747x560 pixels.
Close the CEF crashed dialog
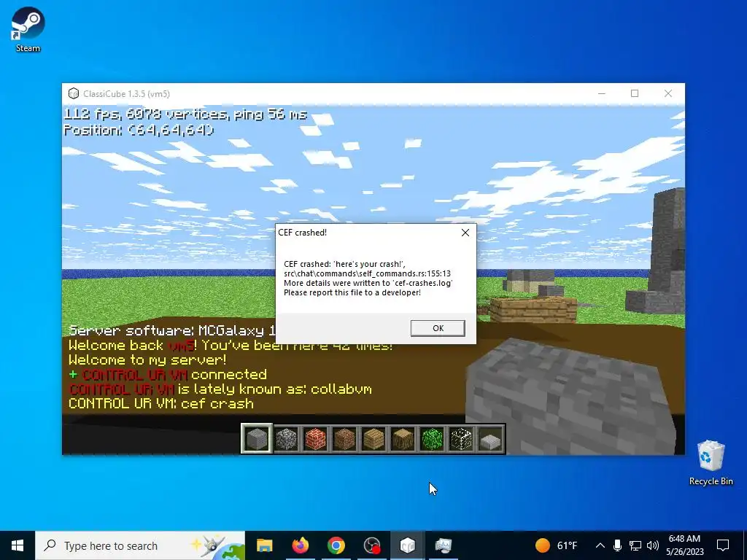coord(465,233)
